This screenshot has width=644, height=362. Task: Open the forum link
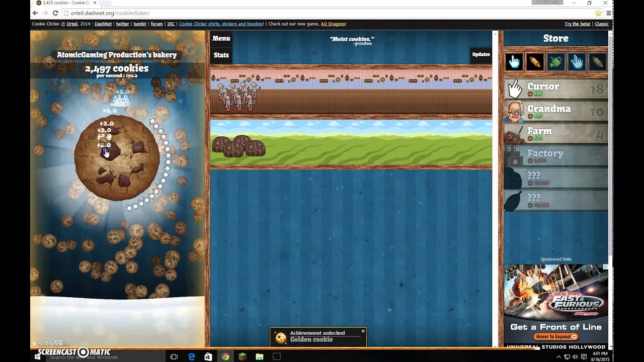[157, 24]
